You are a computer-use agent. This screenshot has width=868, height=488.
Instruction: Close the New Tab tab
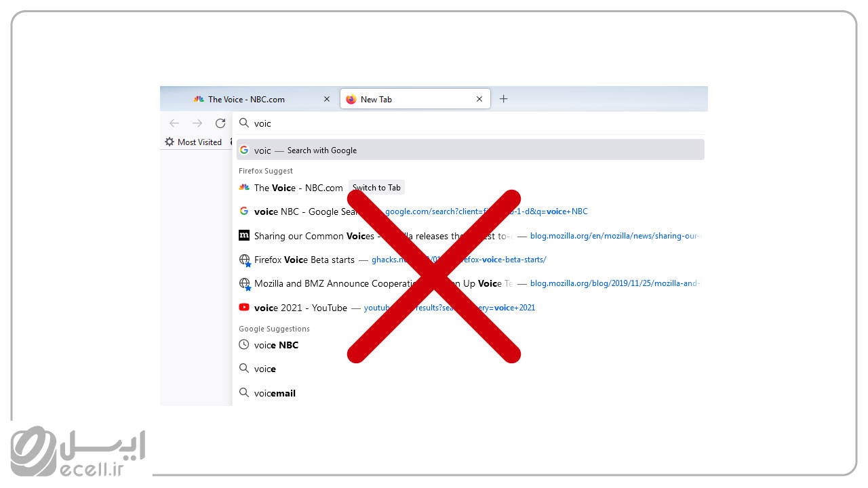click(x=479, y=99)
